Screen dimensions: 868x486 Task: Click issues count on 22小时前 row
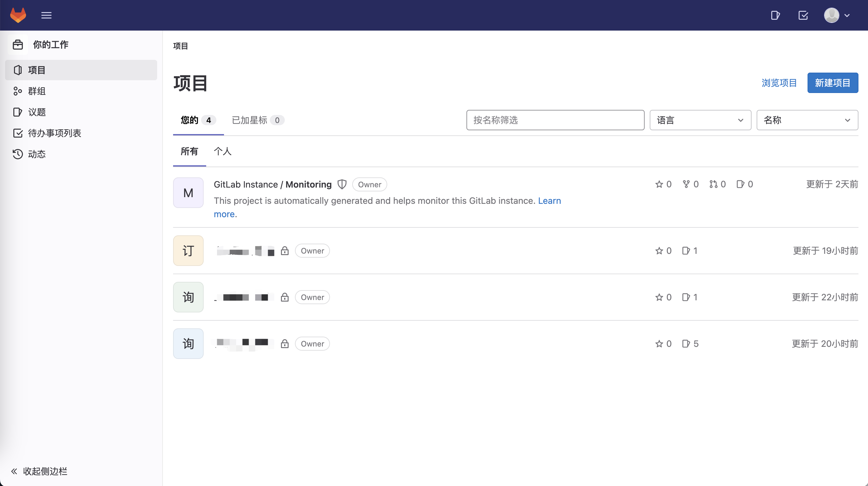[x=689, y=297]
